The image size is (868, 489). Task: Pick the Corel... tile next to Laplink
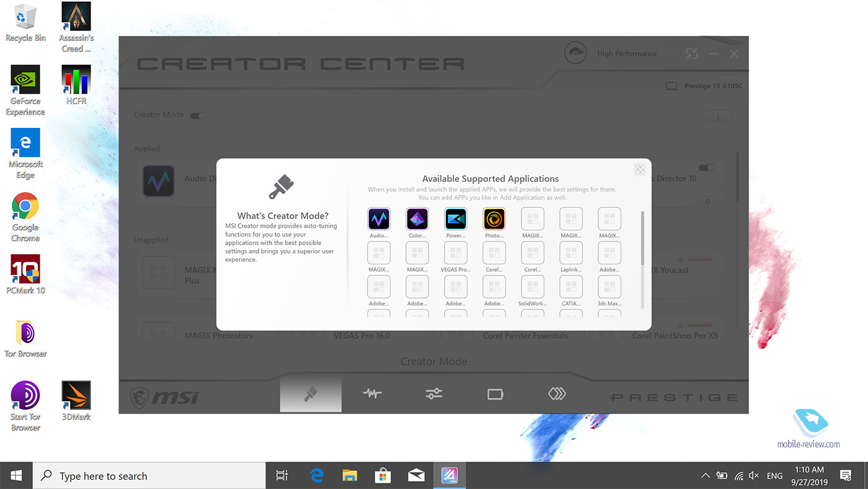pos(533,253)
